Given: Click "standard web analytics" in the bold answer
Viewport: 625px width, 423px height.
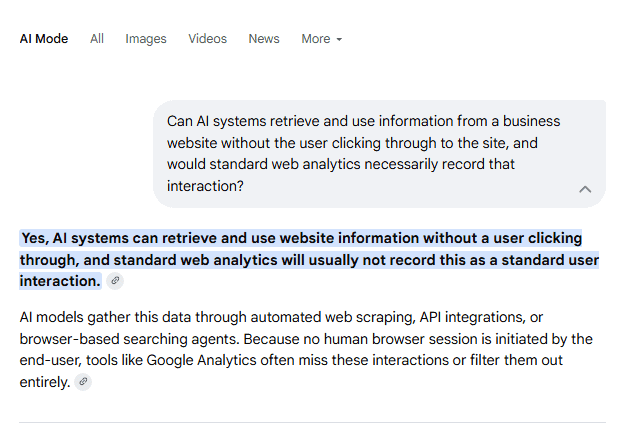Looking at the screenshot, I should (195, 260).
